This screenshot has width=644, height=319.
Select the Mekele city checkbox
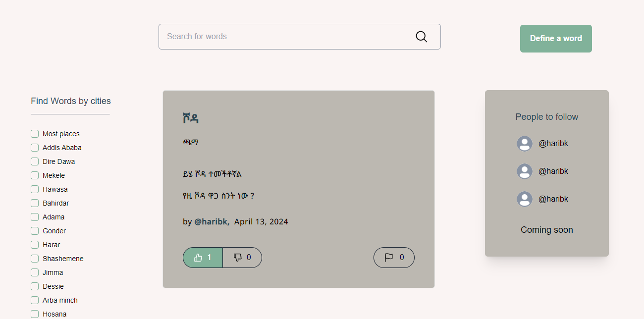[x=35, y=175]
